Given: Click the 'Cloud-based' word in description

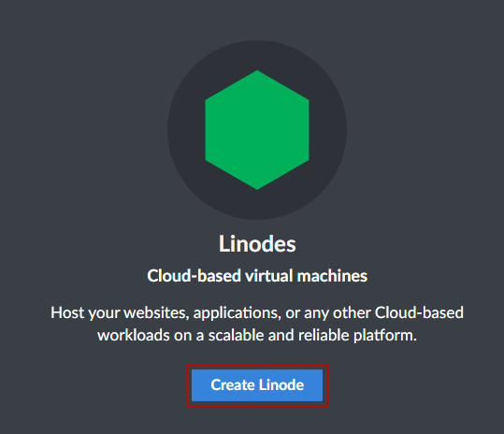Looking at the screenshot, I should (419, 312).
